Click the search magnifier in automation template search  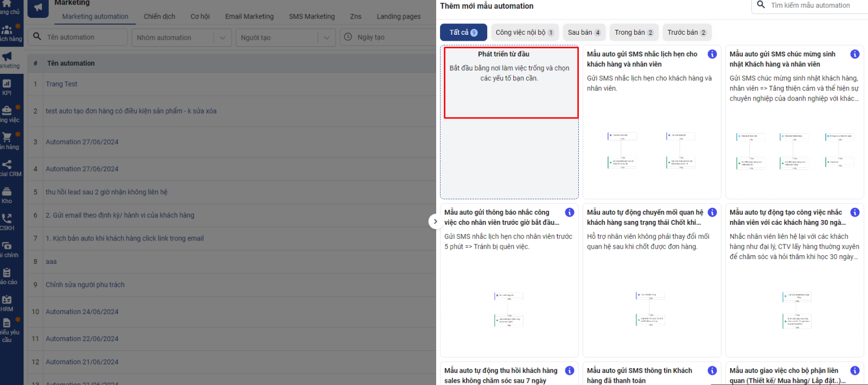tap(761, 5)
